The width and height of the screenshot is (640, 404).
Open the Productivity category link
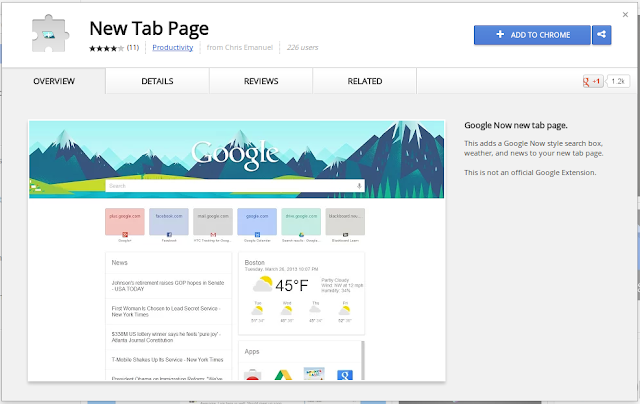click(x=173, y=47)
